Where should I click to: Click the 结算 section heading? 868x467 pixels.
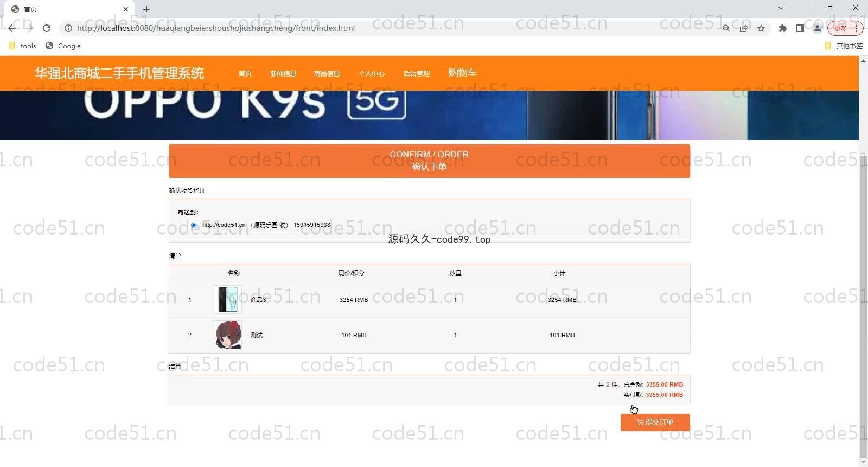[x=175, y=367]
